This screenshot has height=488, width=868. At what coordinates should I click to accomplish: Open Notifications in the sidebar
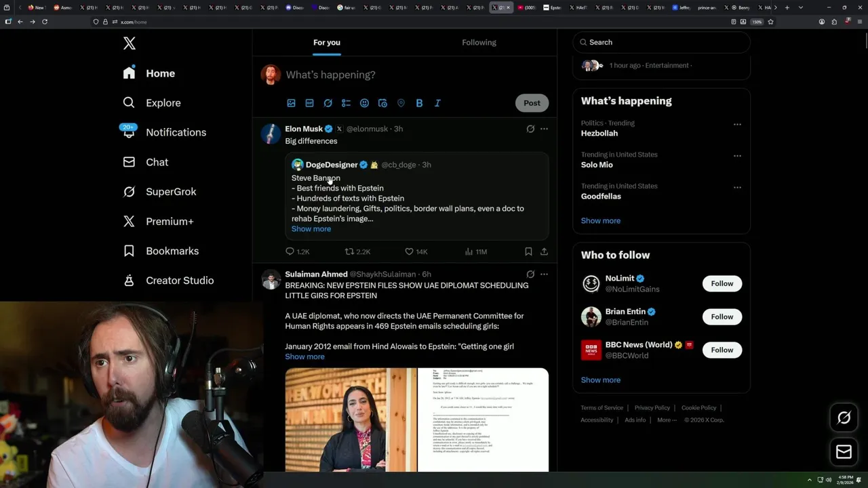[164, 132]
